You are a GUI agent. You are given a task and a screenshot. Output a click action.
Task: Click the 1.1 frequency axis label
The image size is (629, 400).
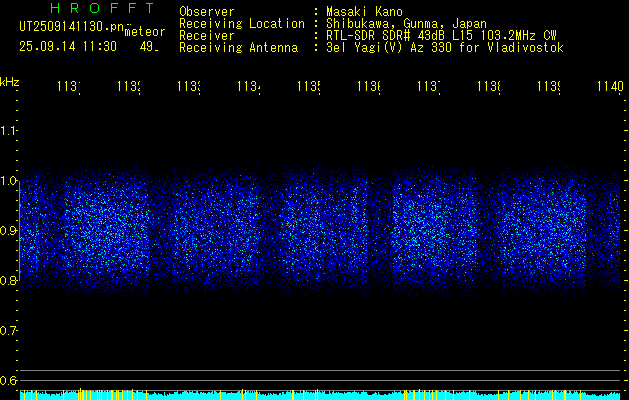point(8,131)
